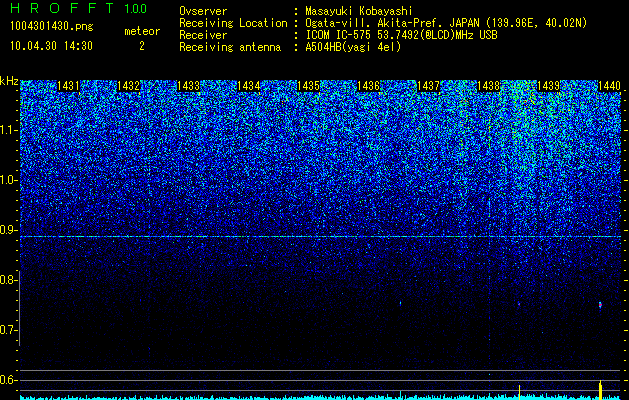This screenshot has height=400, width=629.
Task: Click the 1436 time marker
Action: point(369,86)
